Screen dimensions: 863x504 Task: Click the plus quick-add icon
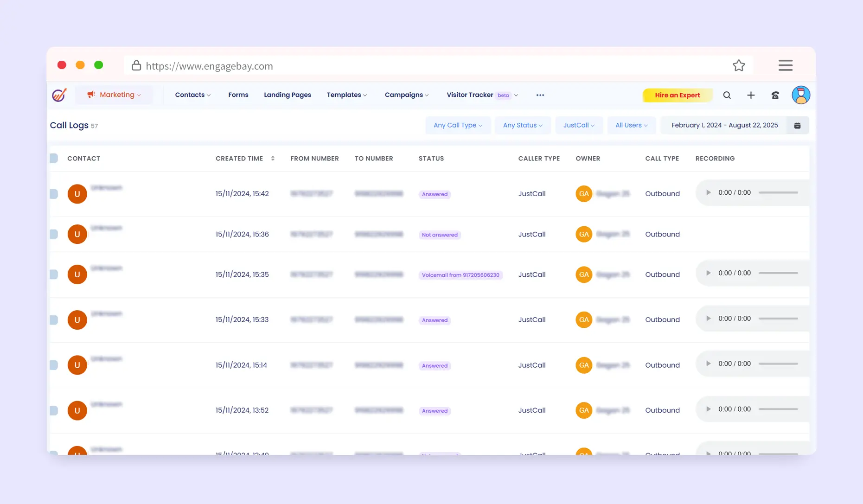[751, 95]
